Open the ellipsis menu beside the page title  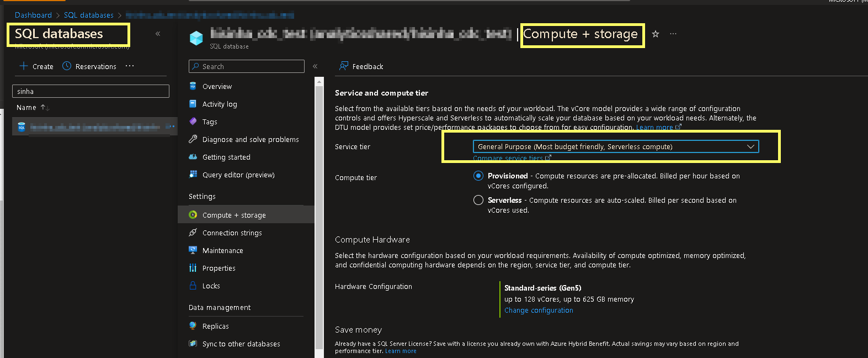673,34
